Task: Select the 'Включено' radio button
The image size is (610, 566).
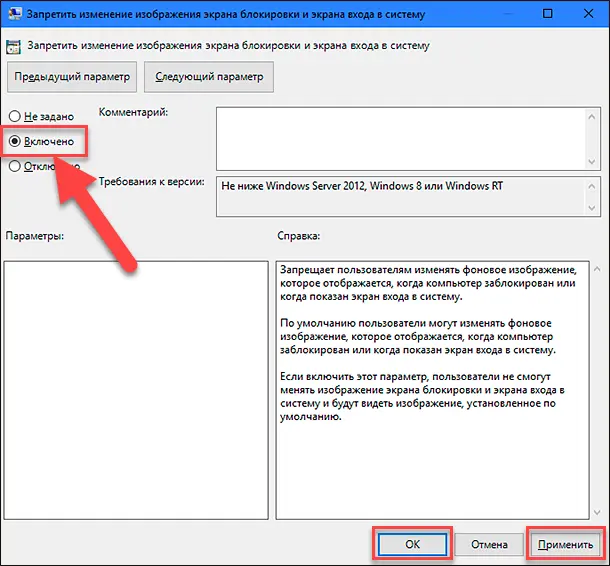Action: point(15,142)
